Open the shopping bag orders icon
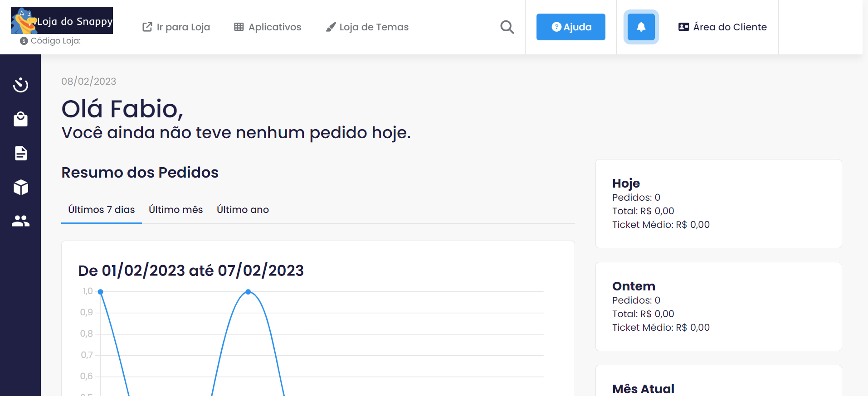868x396 pixels. (x=20, y=119)
